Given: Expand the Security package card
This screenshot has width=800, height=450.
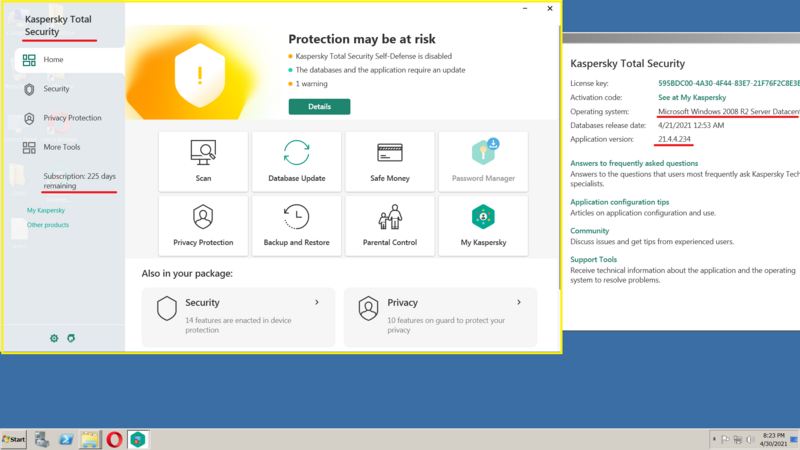Looking at the screenshot, I should (x=238, y=317).
